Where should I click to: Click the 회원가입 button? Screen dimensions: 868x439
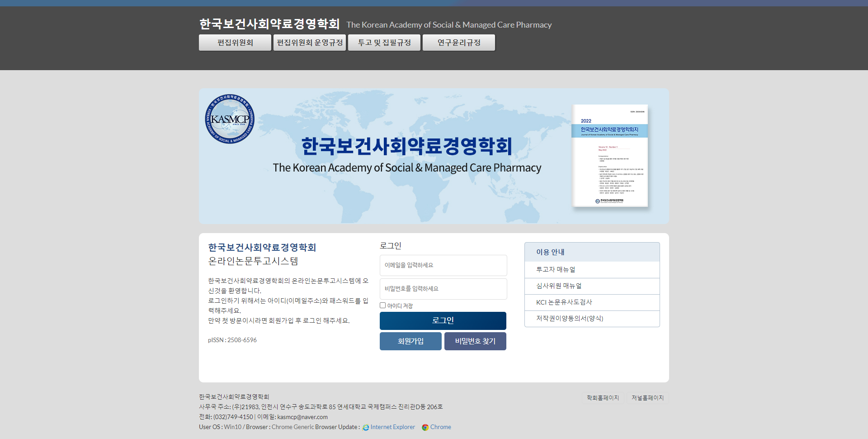(410, 341)
